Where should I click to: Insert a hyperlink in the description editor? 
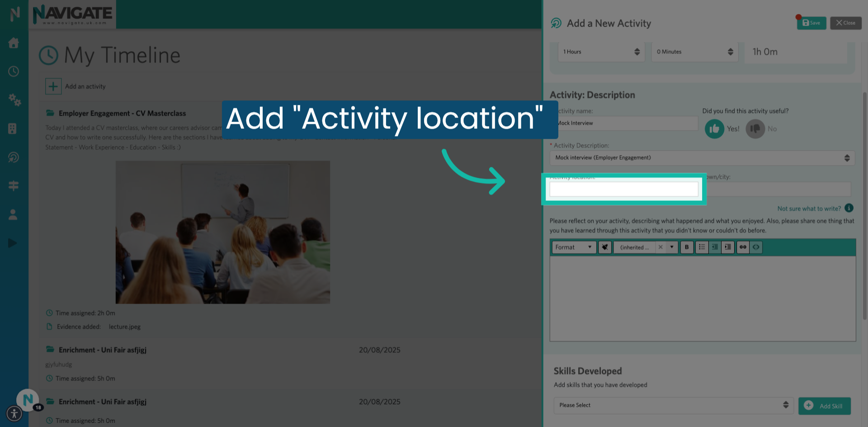[x=743, y=247]
